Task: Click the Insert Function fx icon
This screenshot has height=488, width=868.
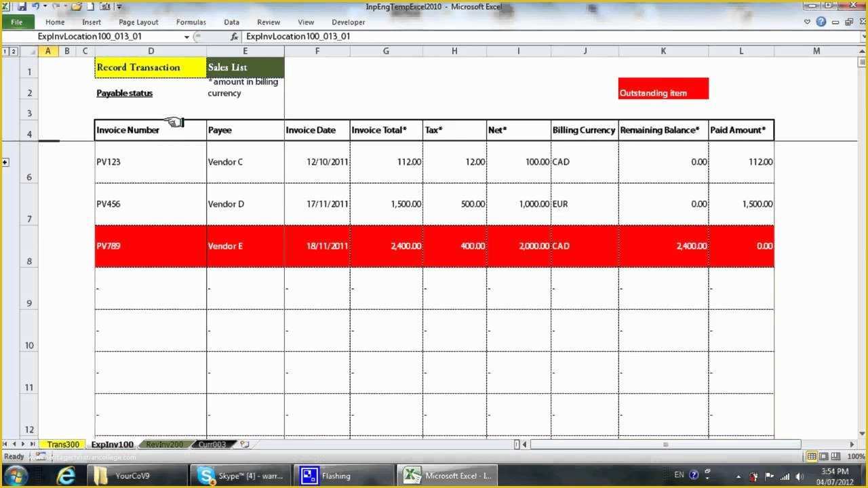Action: (234, 37)
